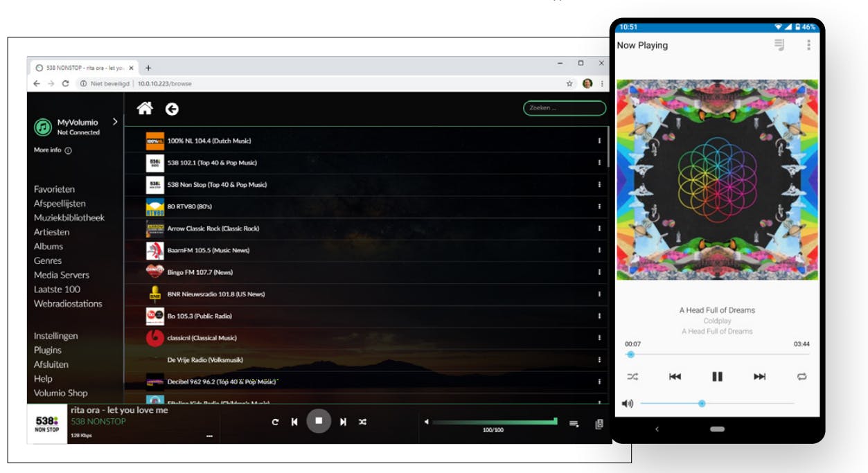
Task: Select Laatste 100 in the sidebar
Action: (57, 289)
